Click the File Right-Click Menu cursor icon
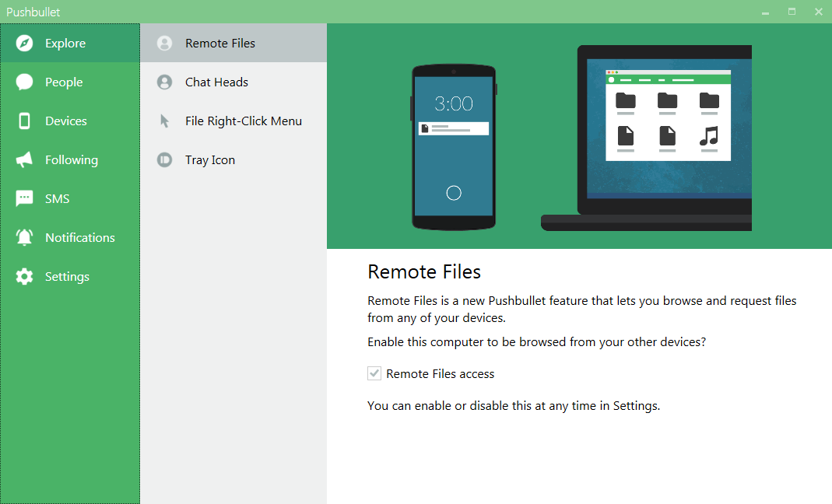 click(x=164, y=121)
